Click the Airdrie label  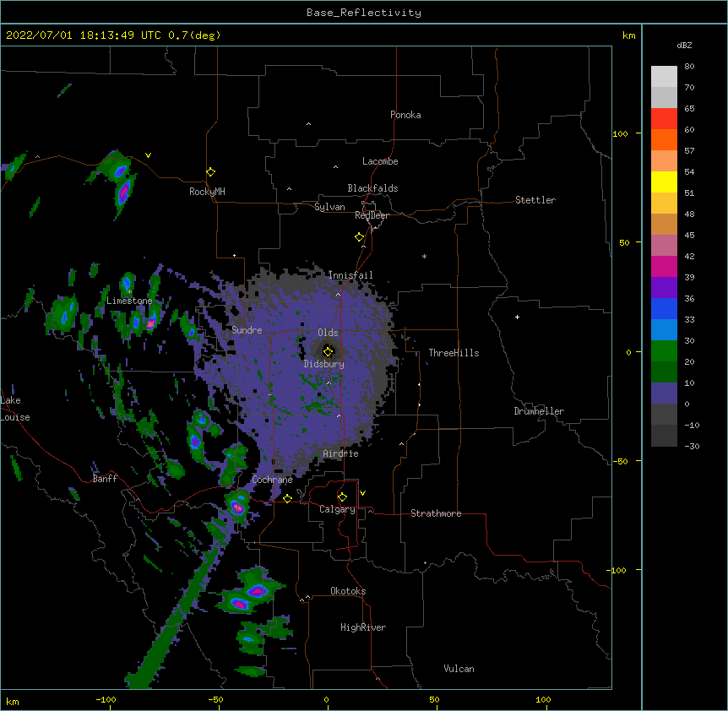tap(340, 453)
